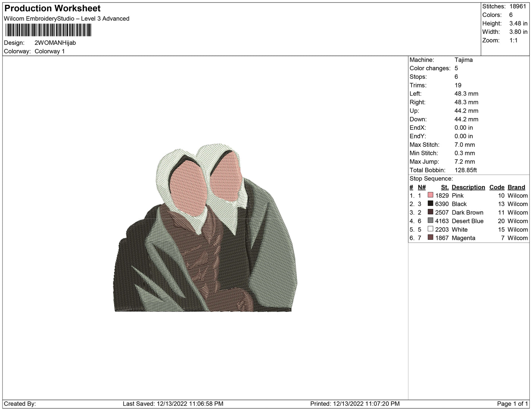532x409 pixels.
Task: Select the Magenta description in stop 6
Action: (464, 238)
